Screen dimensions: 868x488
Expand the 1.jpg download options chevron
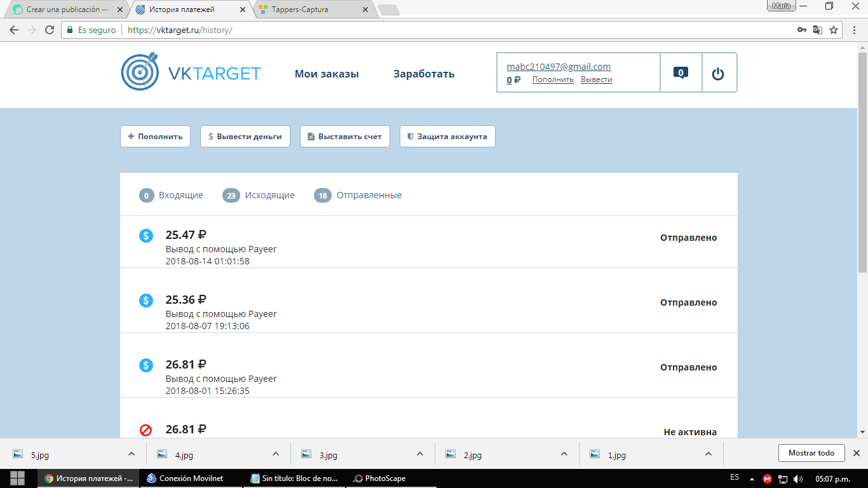coord(709,454)
